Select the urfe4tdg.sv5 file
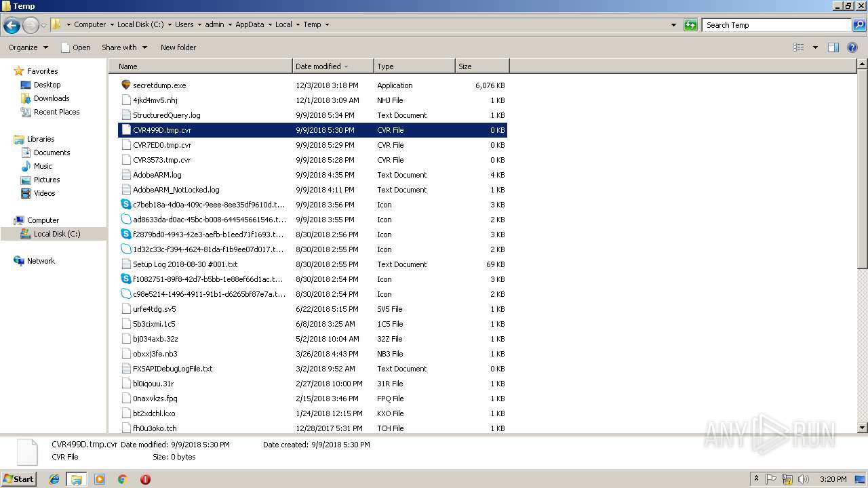The image size is (868, 488). tap(313, 309)
